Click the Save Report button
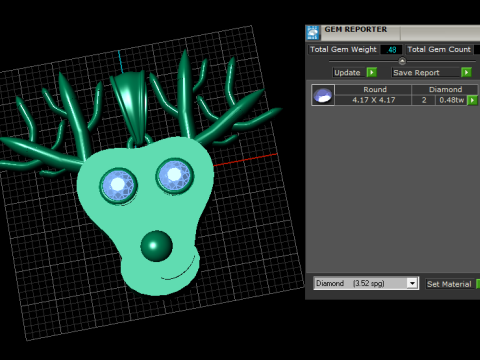 point(426,73)
